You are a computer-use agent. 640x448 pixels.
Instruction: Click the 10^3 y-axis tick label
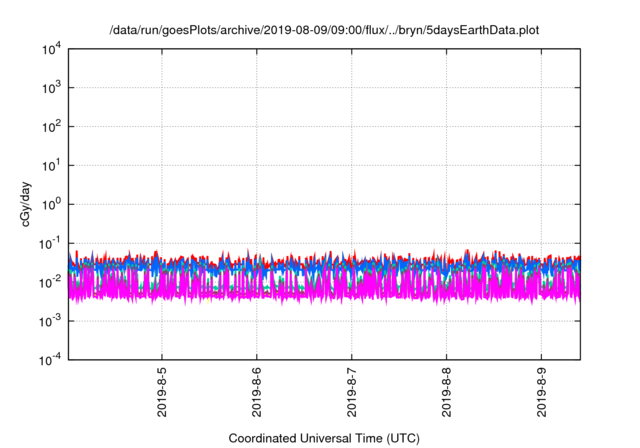click(x=52, y=87)
